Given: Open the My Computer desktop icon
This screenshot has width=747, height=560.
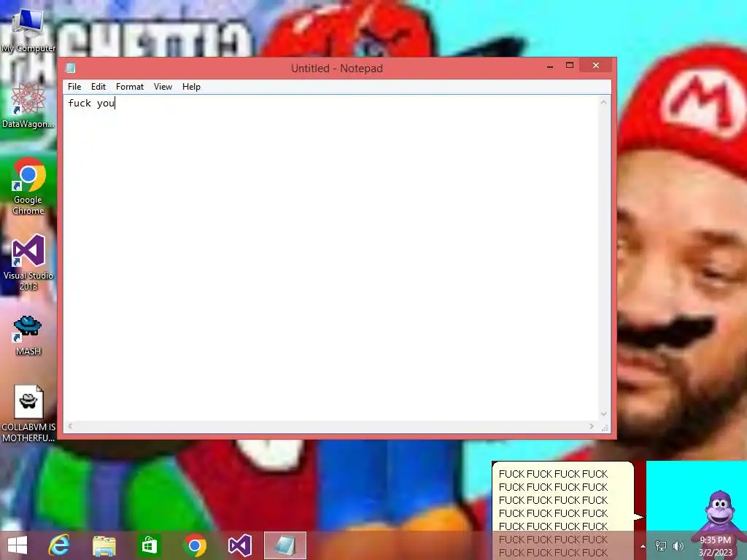Looking at the screenshot, I should tap(28, 29).
